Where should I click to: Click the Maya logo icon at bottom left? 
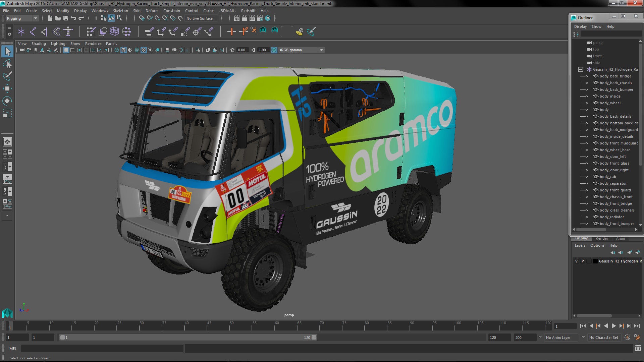(x=7, y=313)
